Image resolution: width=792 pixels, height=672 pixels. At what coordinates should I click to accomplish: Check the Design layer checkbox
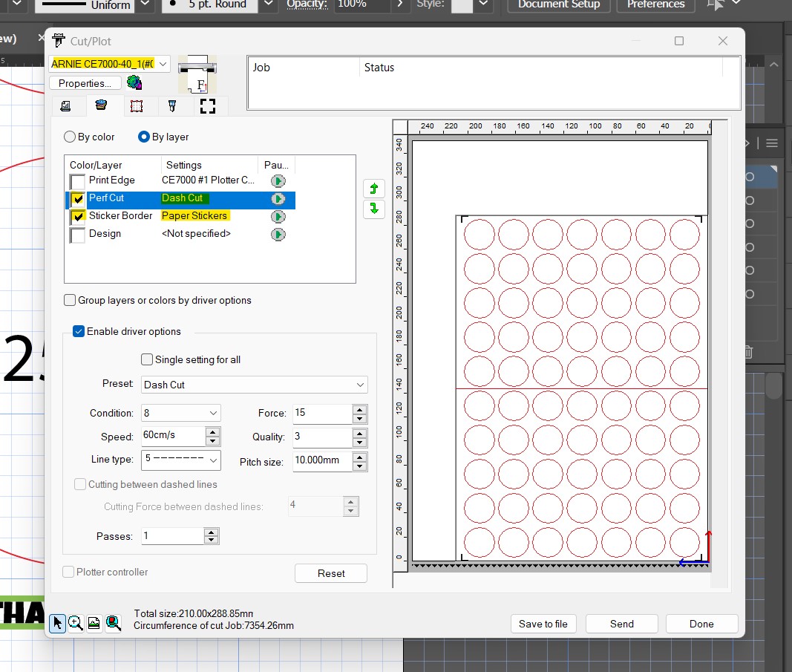(78, 235)
